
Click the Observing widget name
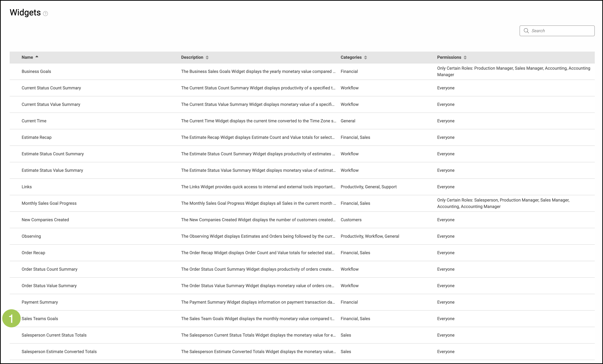tap(31, 236)
